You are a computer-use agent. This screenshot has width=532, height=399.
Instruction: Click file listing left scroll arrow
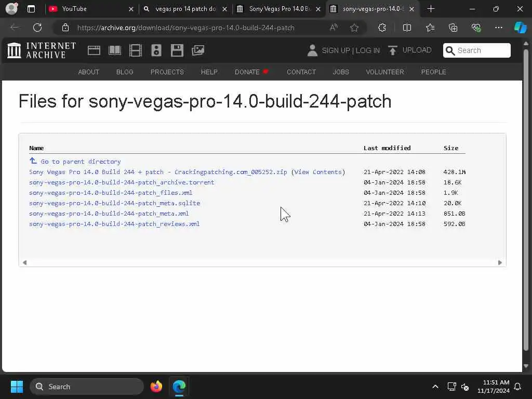point(24,262)
